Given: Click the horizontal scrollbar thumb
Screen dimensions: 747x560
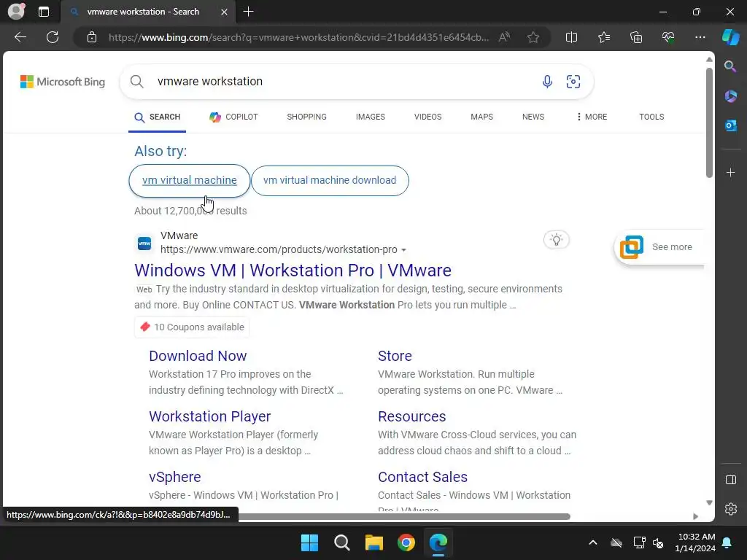Looking at the screenshot, I should coord(404,516).
